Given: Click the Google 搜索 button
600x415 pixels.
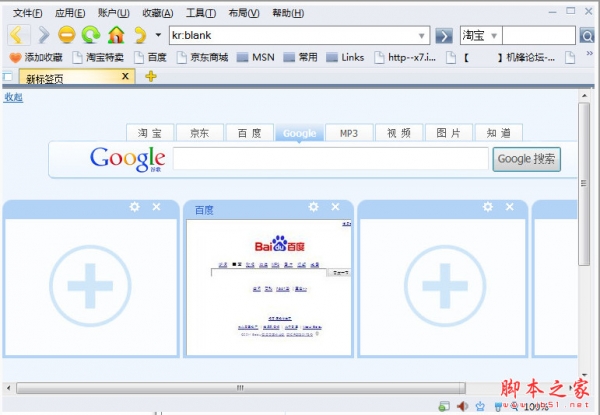Looking at the screenshot, I should click(x=527, y=159).
